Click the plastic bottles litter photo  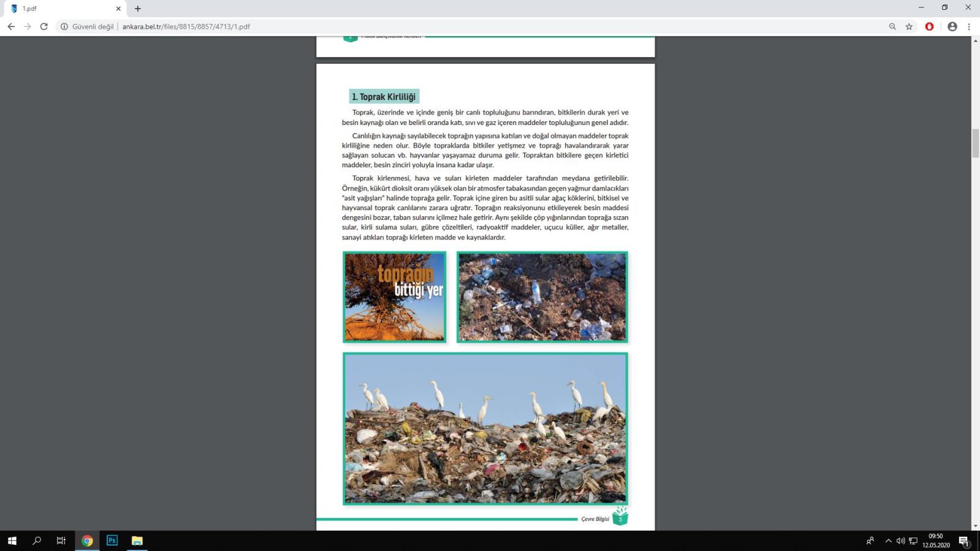[x=542, y=297]
